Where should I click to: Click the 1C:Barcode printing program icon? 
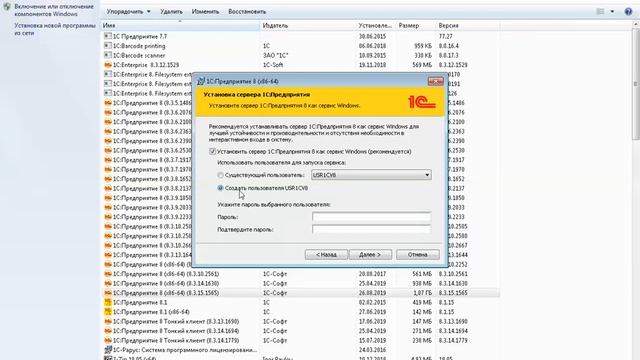pyautogui.click(x=108, y=46)
